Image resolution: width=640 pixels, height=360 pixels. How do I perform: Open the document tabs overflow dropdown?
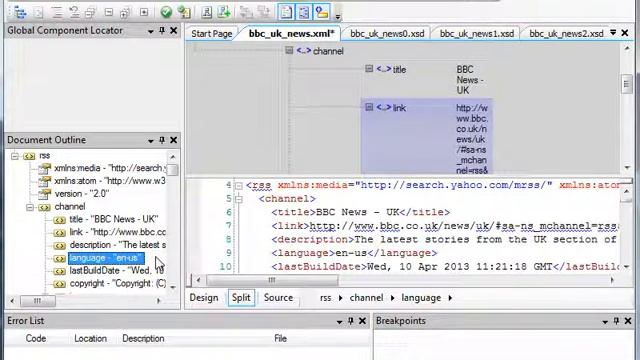click(x=613, y=32)
